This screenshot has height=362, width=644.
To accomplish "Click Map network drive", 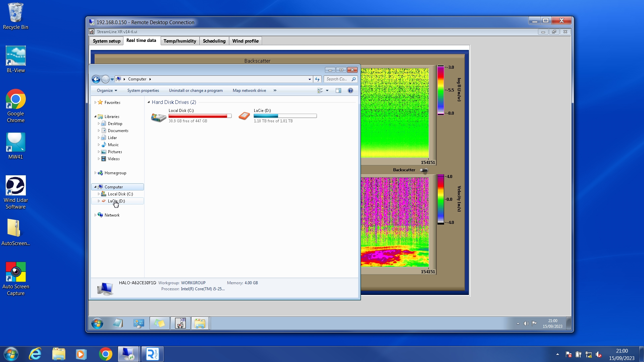I will click(x=249, y=90).
